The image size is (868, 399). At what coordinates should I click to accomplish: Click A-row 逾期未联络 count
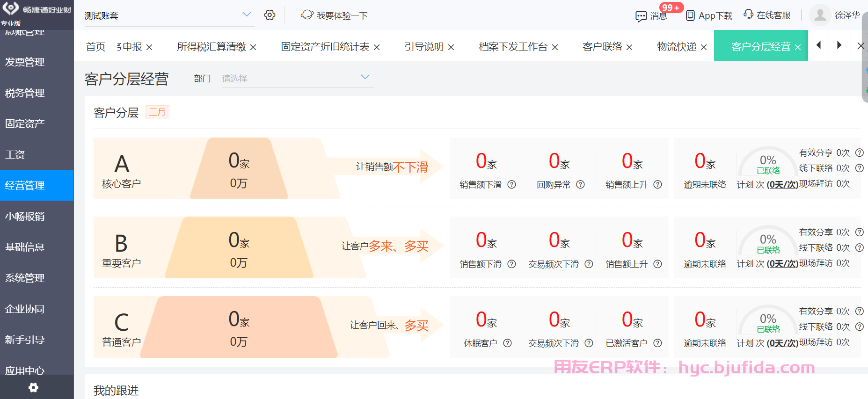705,161
